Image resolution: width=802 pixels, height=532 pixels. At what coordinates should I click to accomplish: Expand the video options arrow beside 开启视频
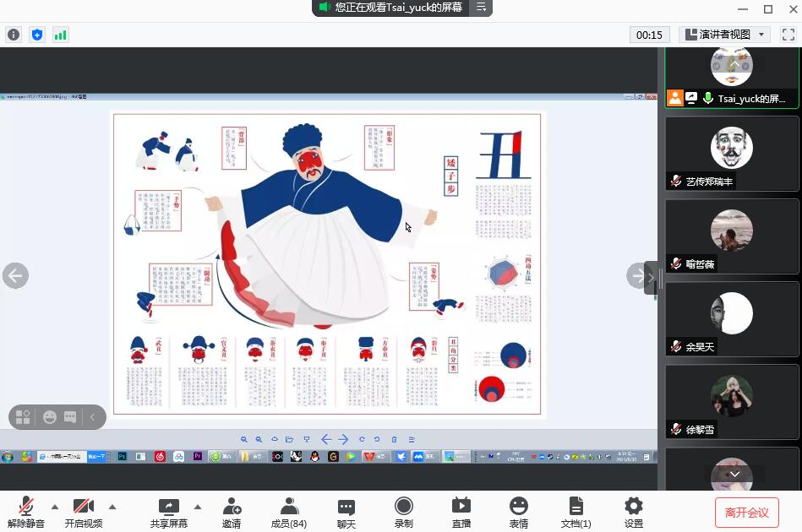point(112,507)
